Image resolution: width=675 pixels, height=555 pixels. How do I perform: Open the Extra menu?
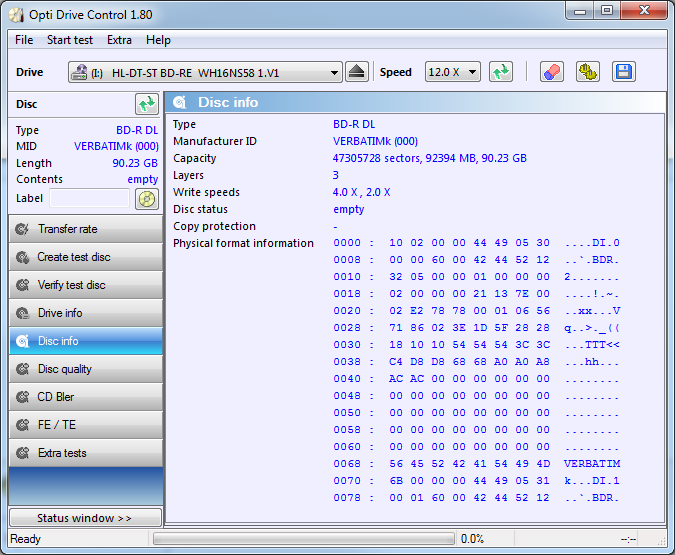(119, 40)
